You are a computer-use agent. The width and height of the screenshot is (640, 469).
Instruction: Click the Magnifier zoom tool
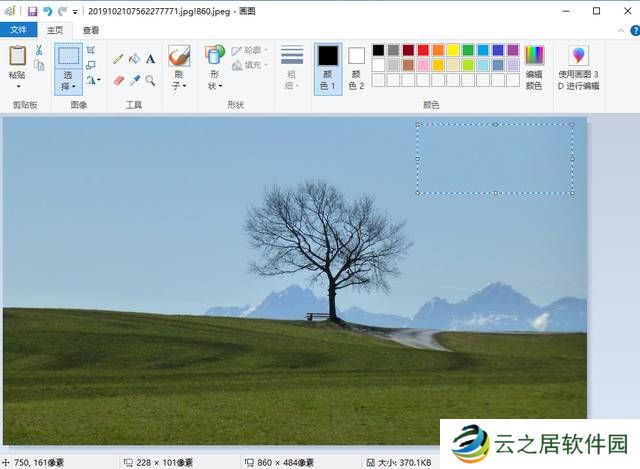point(150,80)
